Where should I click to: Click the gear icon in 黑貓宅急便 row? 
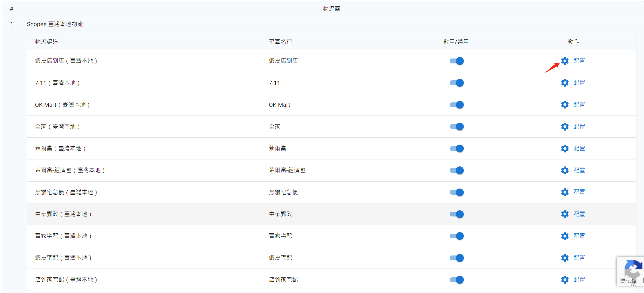565,192
